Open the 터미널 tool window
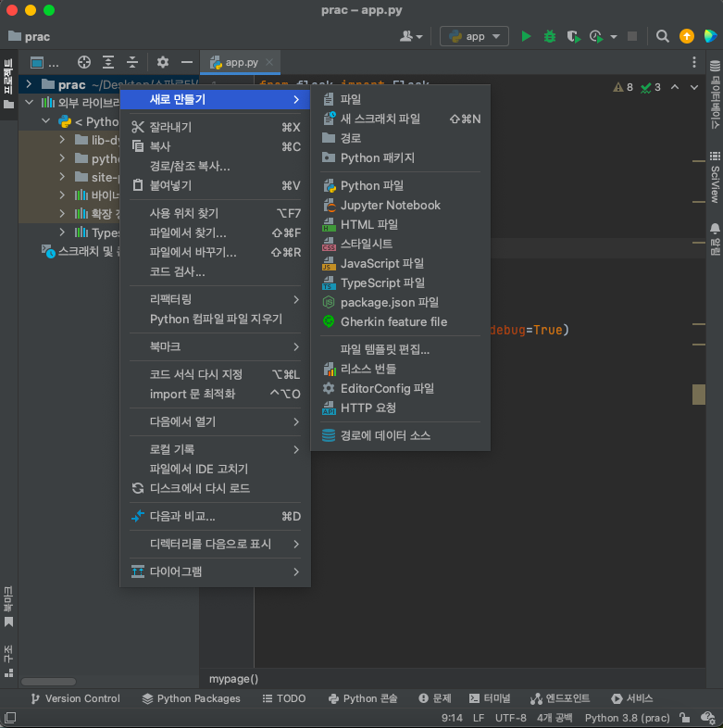Viewport: 723px width, 728px height. [x=490, y=698]
